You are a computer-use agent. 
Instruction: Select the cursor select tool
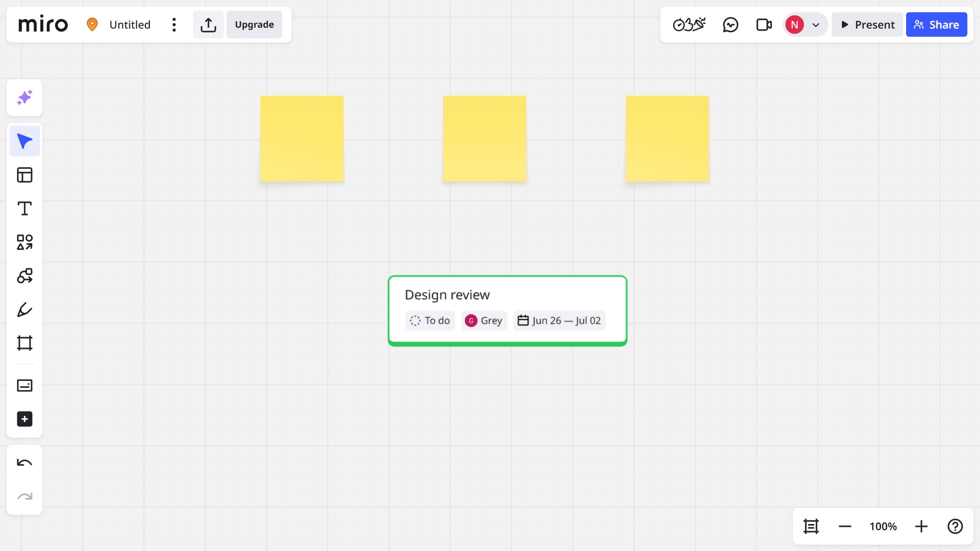[x=24, y=140]
